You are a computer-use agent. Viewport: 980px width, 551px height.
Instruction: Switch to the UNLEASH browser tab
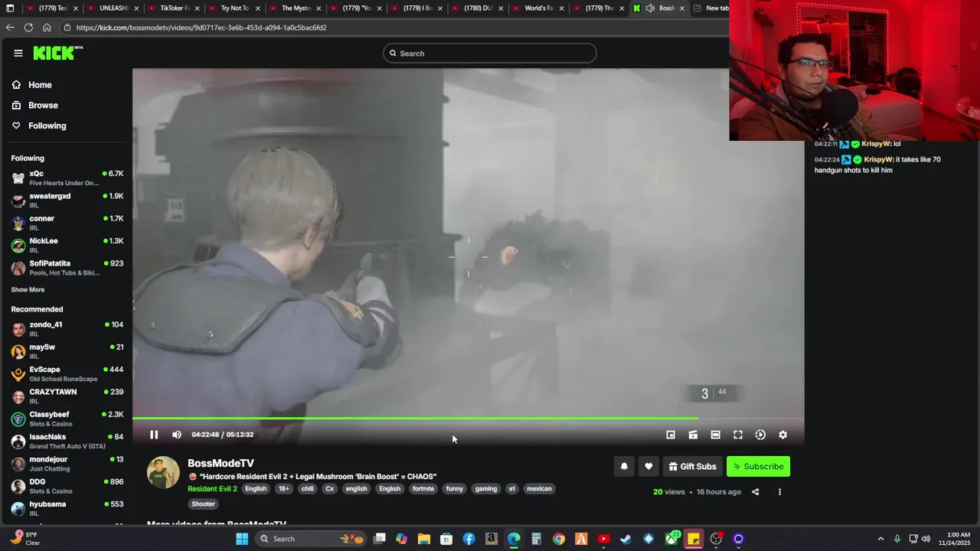click(113, 8)
